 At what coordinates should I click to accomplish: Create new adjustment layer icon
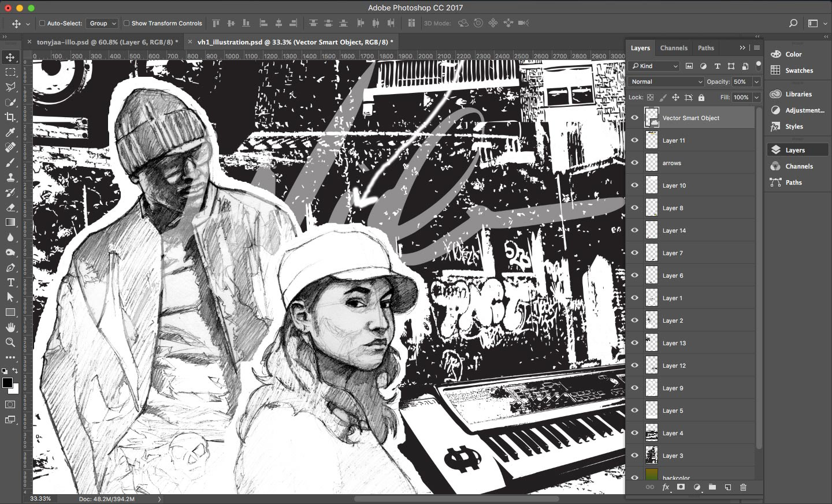click(697, 487)
